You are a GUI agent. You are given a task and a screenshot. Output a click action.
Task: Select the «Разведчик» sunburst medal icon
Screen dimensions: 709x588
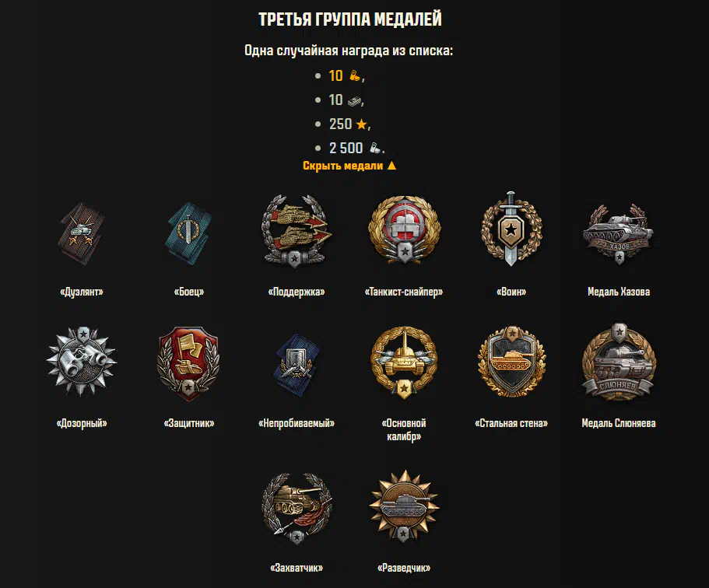tap(404, 506)
